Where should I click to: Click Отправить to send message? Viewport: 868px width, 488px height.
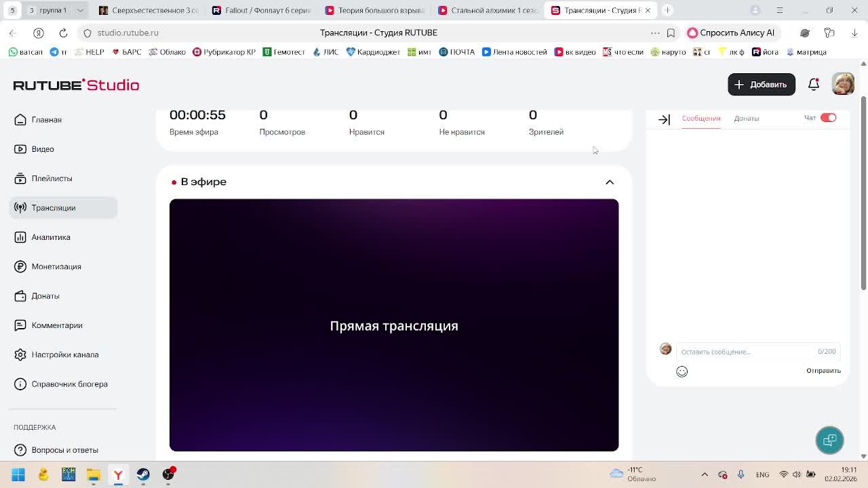point(823,371)
